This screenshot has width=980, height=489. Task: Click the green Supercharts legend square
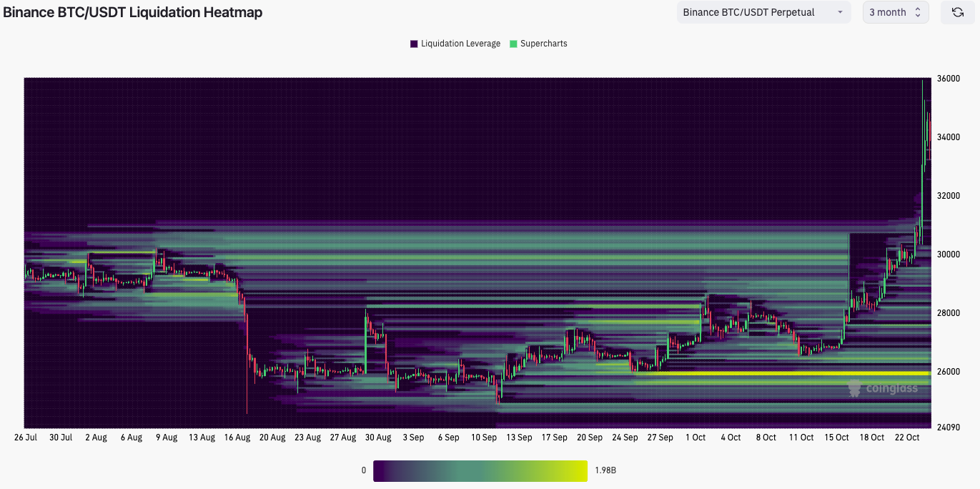(x=512, y=44)
